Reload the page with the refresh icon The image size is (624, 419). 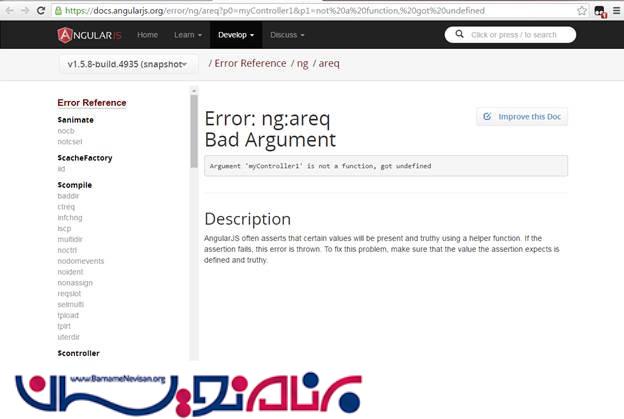[x=40, y=10]
